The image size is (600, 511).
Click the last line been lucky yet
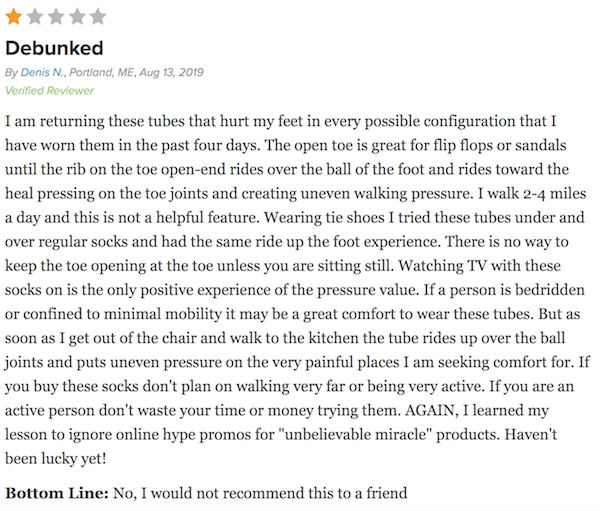click(55, 459)
